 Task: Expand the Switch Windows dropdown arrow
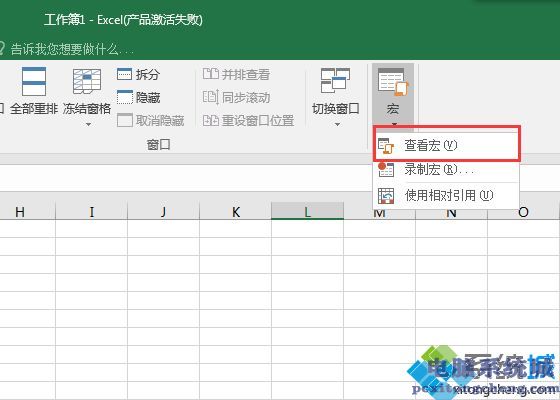[x=337, y=124]
